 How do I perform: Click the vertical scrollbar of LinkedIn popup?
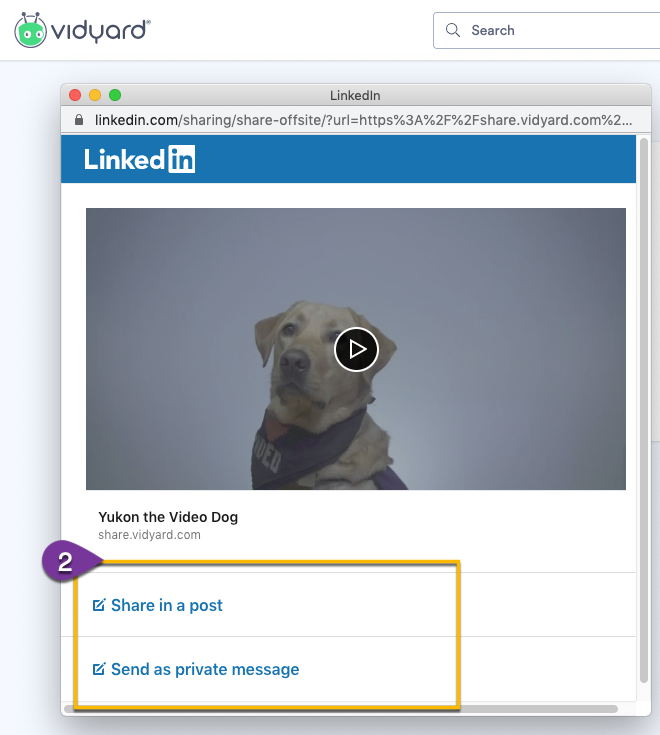tap(644, 410)
